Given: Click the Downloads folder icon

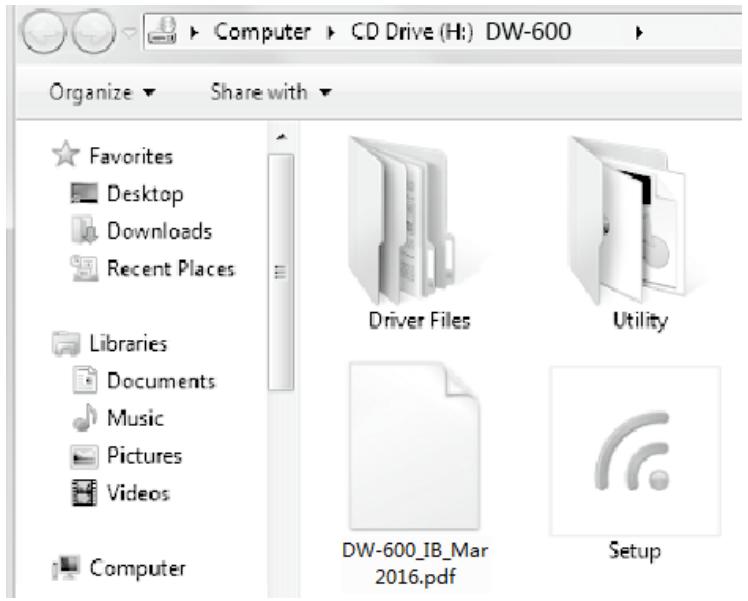Looking at the screenshot, I should (84, 230).
